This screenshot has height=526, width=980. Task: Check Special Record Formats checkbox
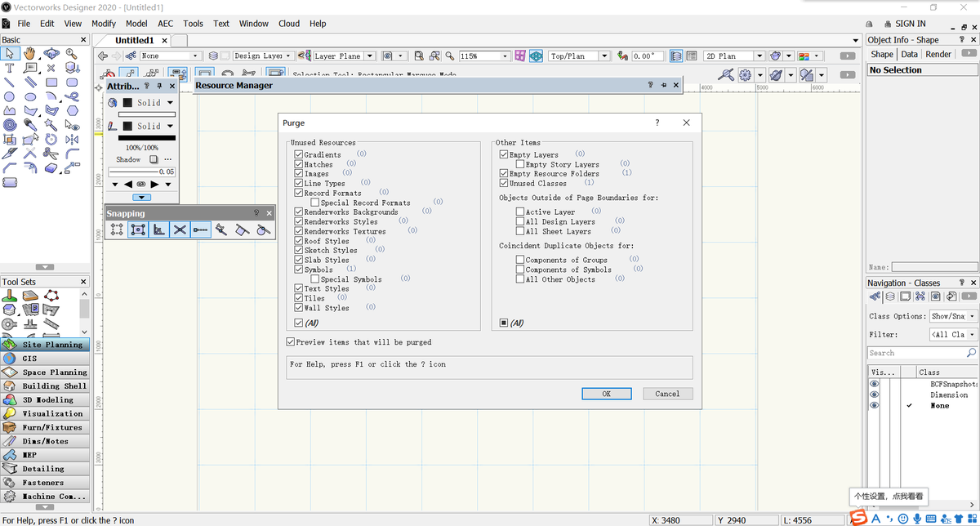(315, 203)
